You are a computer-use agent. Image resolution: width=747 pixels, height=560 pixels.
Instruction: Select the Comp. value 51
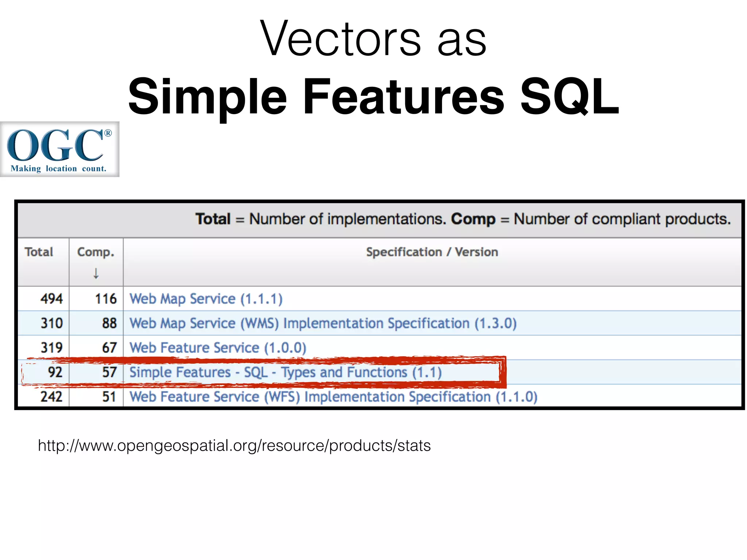[109, 397]
